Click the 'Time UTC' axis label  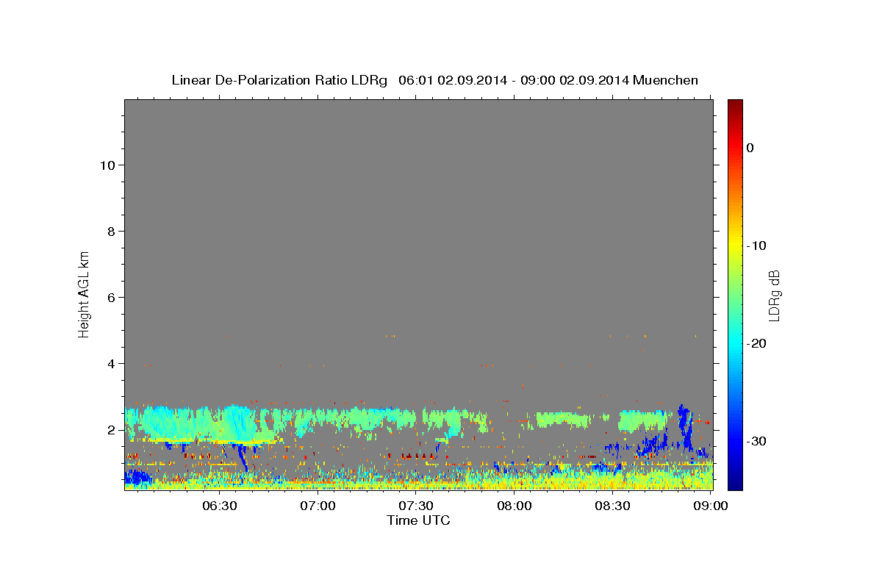tap(418, 520)
